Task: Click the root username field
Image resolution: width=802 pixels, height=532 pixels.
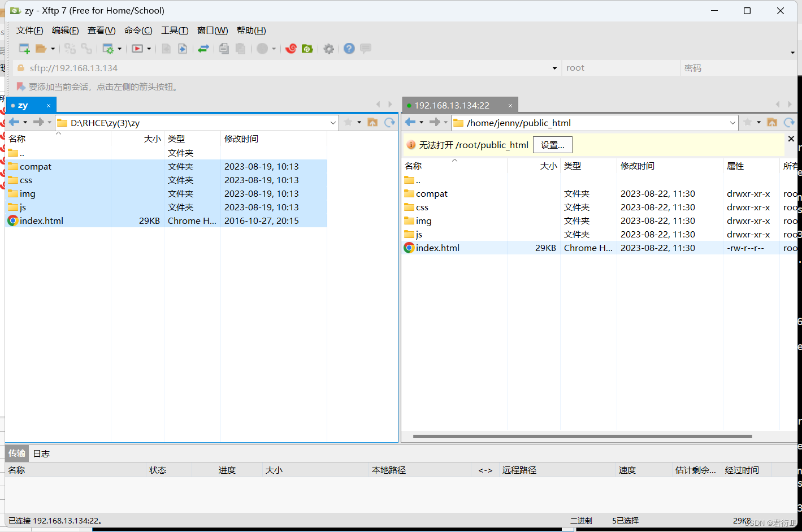Action: click(x=621, y=68)
